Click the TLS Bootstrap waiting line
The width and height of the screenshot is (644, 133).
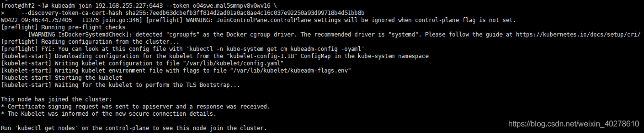pyautogui.click(x=120, y=85)
